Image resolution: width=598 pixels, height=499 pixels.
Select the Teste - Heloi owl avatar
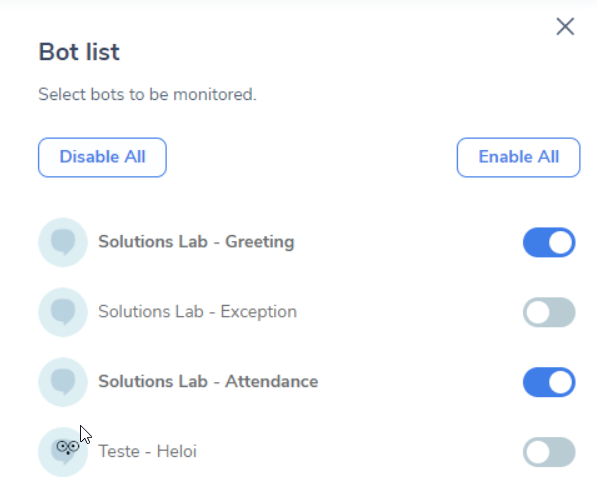(x=63, y=452)
